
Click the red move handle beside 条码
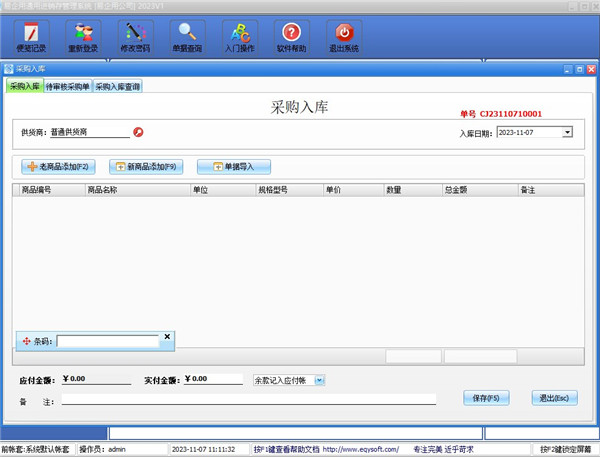(x=26, y=341)
